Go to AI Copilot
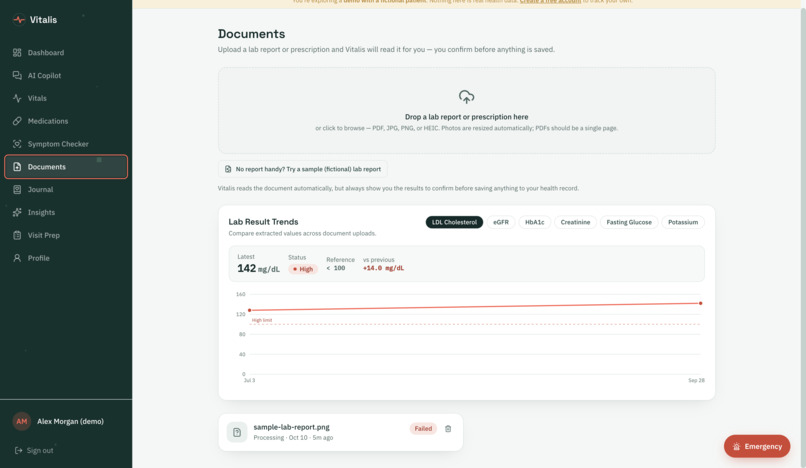Viewport: 806px width, 468px height. (x=66, y=75)
